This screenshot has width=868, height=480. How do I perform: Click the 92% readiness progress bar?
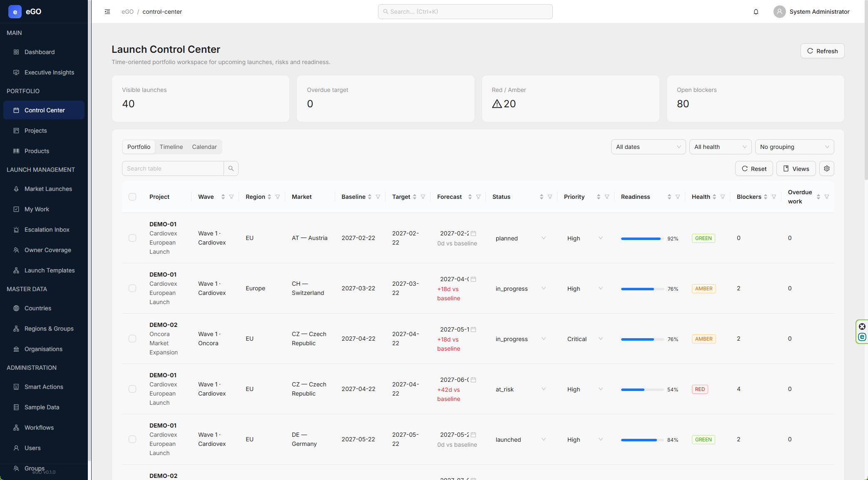642,239
